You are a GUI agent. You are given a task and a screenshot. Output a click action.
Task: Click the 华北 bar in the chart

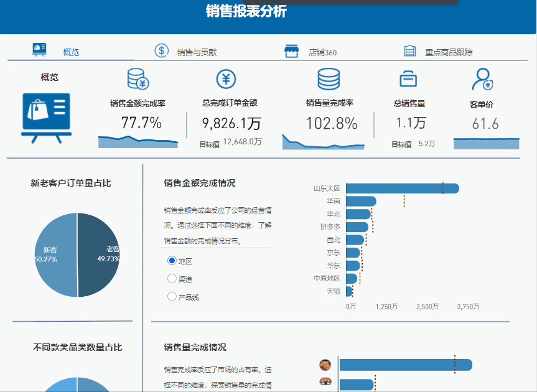358,214
